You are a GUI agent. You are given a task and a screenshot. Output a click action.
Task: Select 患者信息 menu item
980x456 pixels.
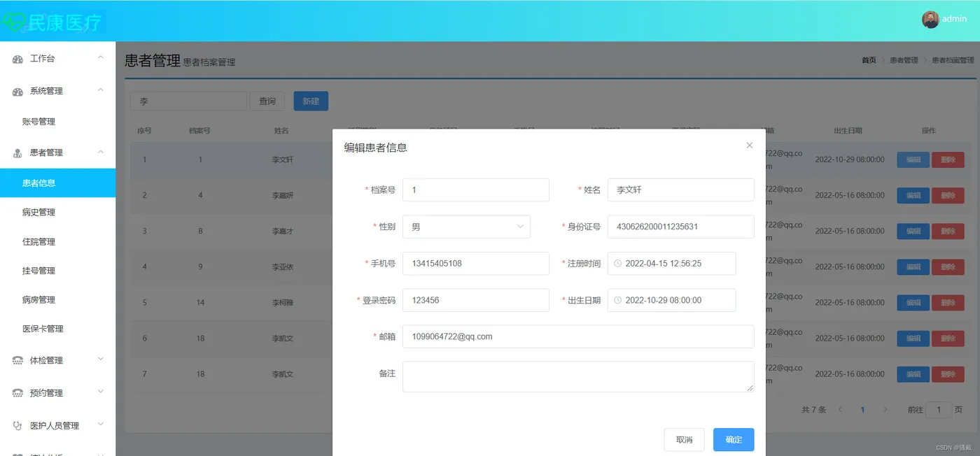(57, 183)
